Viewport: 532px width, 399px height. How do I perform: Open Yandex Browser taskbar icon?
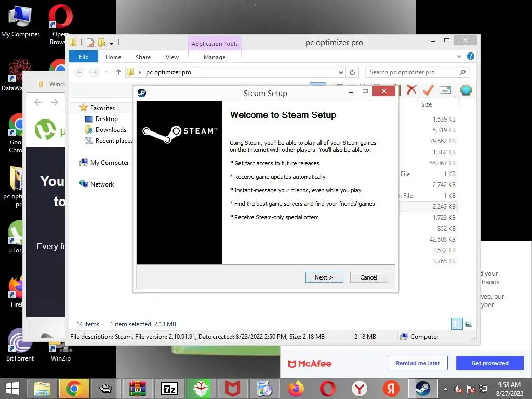(x=360, y=389)
